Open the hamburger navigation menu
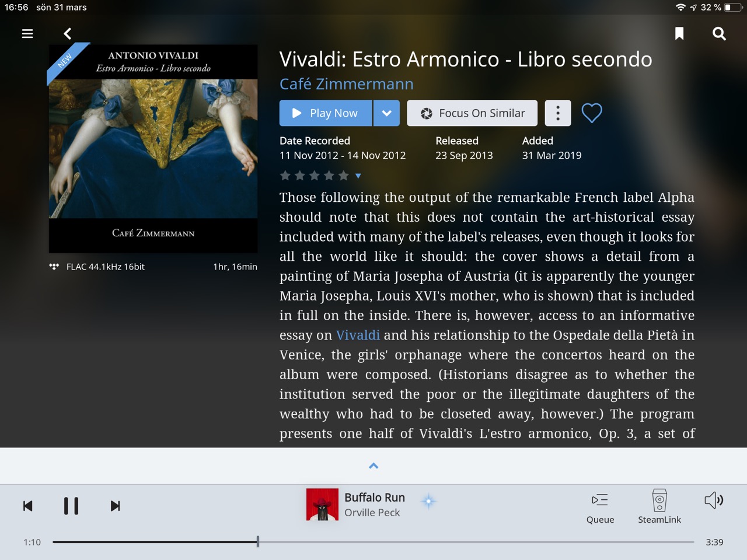The height and width of the screenshot is (560, 747). coord(27,34)
